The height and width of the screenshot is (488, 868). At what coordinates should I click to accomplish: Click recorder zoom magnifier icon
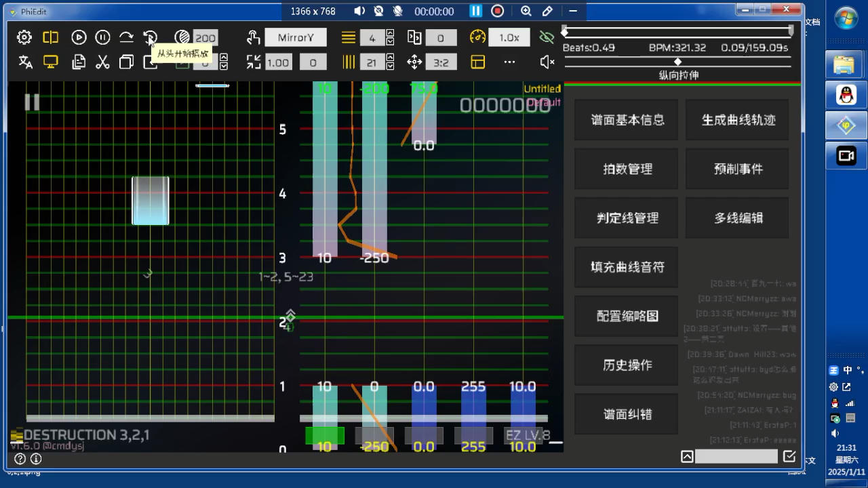click(526, 11)
